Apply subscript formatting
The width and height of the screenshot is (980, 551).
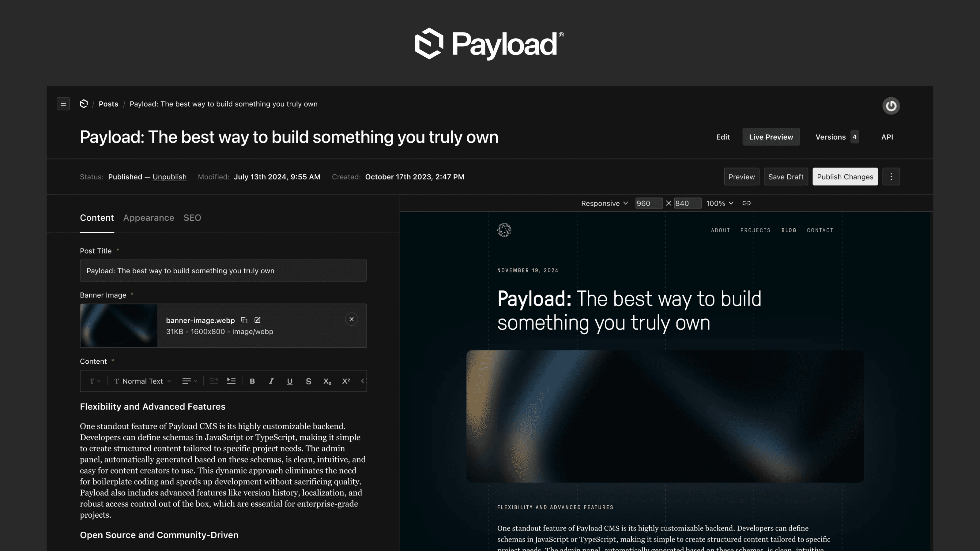(327, 381)
